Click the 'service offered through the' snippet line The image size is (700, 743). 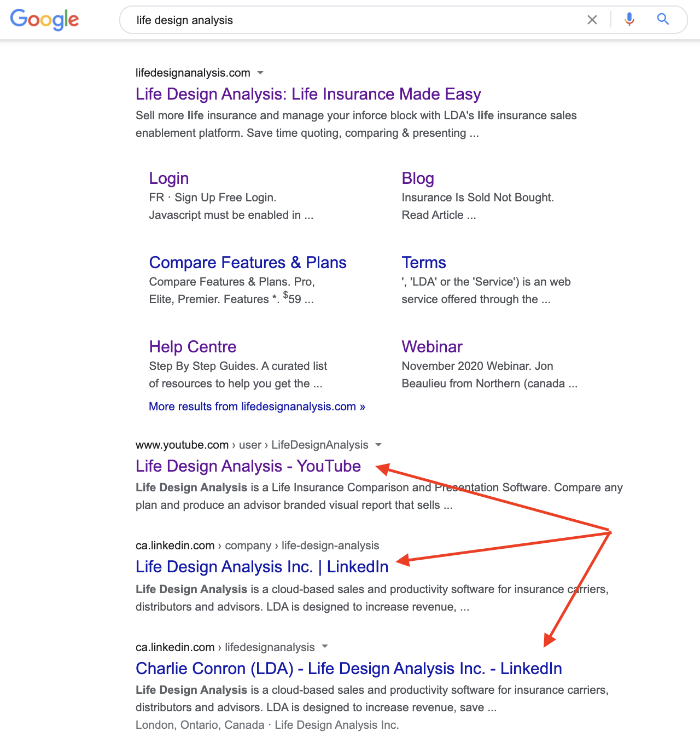coord(476,299)
